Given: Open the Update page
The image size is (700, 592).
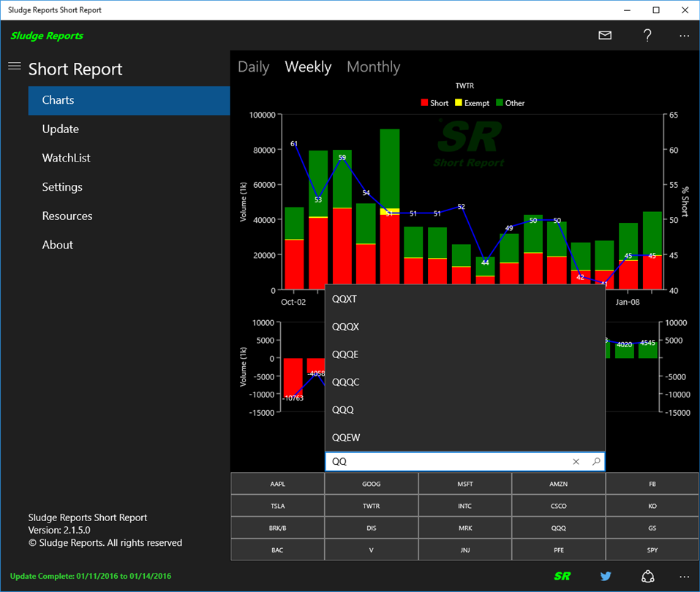Looking at the screenshot, I should click(129, 129).
